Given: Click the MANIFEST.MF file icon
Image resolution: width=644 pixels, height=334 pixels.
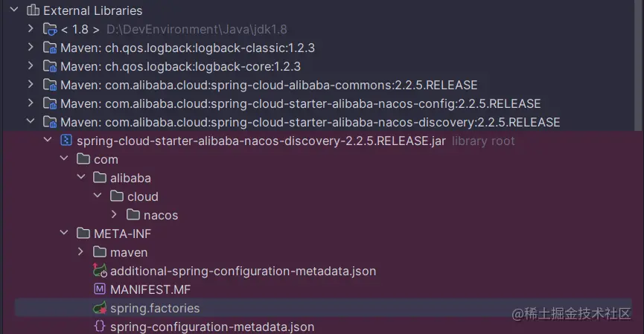Looking at the screenshot, I should [x=99, y=289].
